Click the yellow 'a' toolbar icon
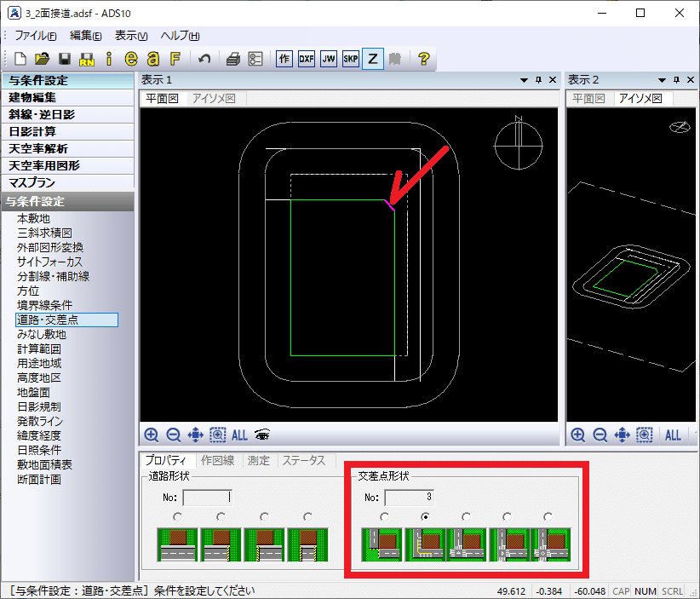The width and height of the screenshot is (700, 599). coord(153,59)
